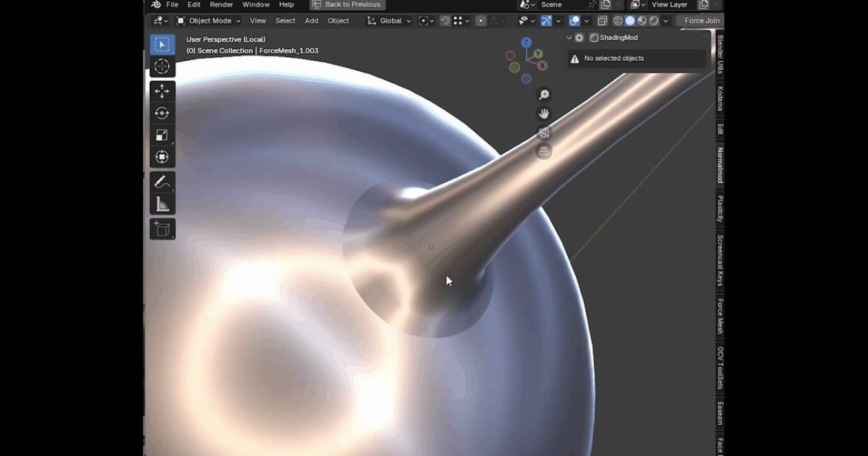This screenshot has height=456, width=868.
Task: Click the proportional editing falloff control
Action: [495, 20]
